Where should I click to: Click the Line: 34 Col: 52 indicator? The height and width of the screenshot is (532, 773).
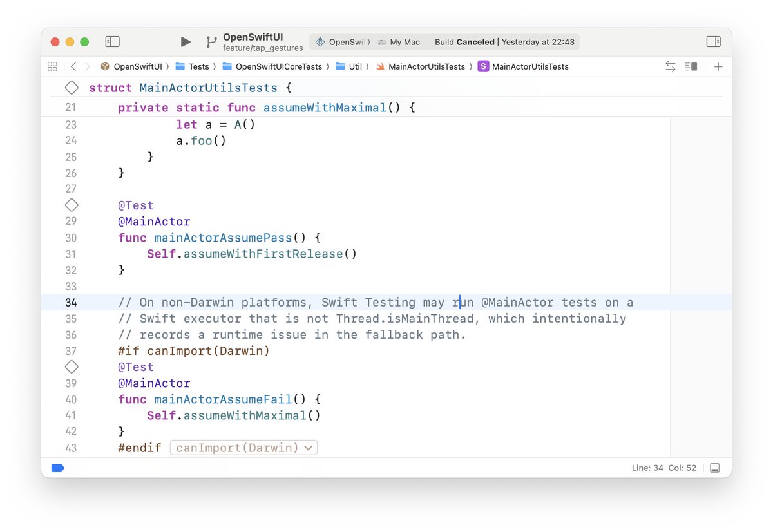click(664, 468)
